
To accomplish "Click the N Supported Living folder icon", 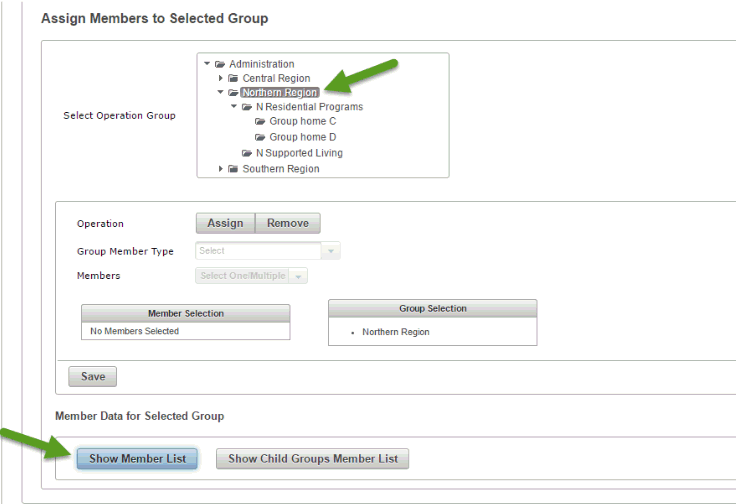I will (x=247, y=153).
